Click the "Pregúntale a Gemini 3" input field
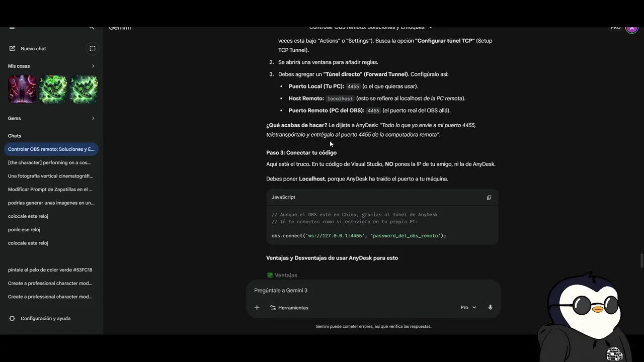Screen dimensions: 644x362 point(372,291)
